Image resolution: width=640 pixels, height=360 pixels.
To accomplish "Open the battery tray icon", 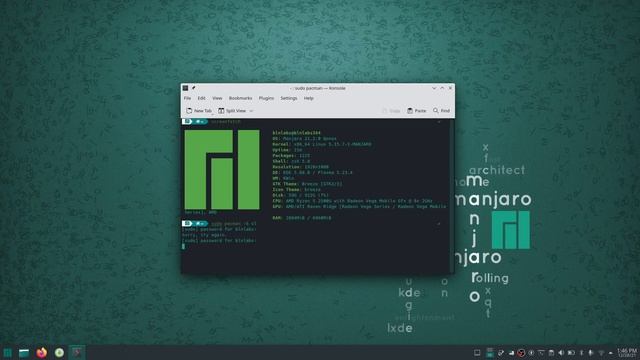I will point(571,353).
